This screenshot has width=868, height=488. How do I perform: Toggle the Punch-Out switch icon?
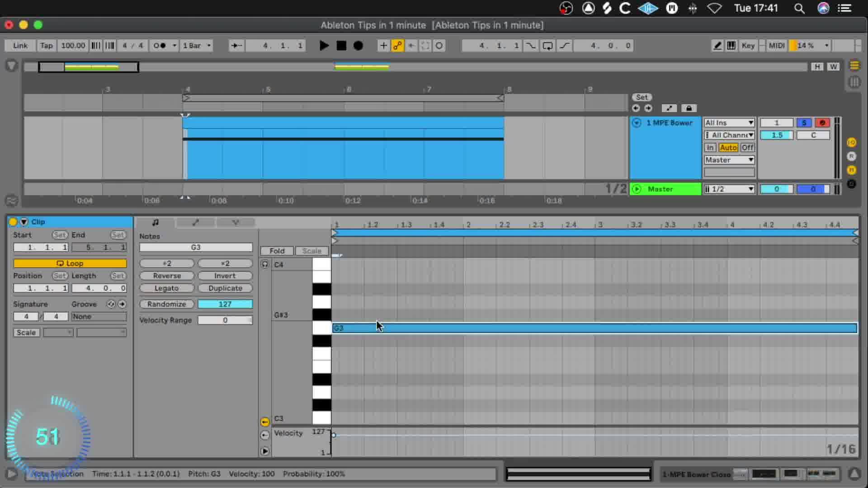pos(565,46)
